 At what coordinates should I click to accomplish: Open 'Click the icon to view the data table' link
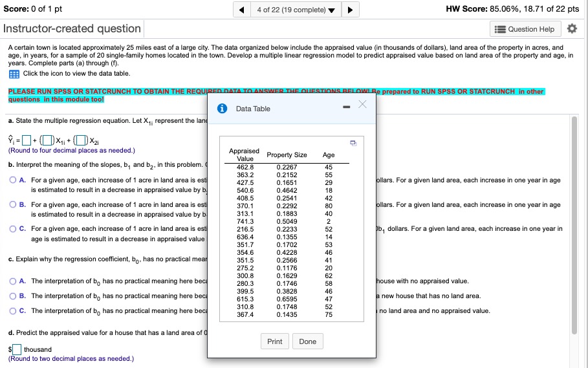coord(76,74)
